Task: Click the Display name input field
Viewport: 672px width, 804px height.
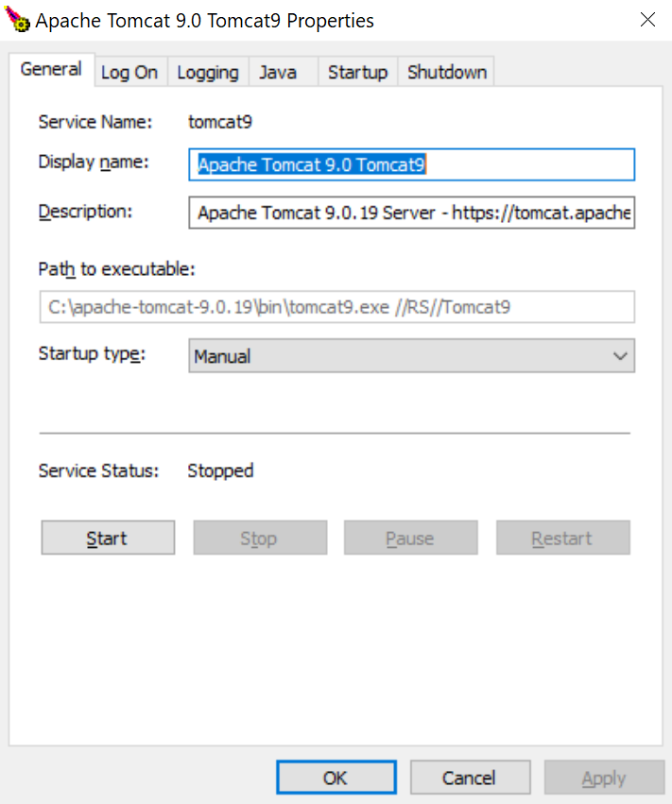Action: click(x=411, y=164)
